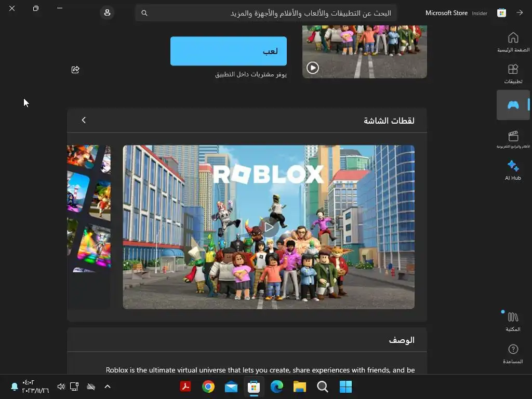The image size is (532, 399).
Task: Open Microsoft Edge from the taskbar
Action: [277, 387]
